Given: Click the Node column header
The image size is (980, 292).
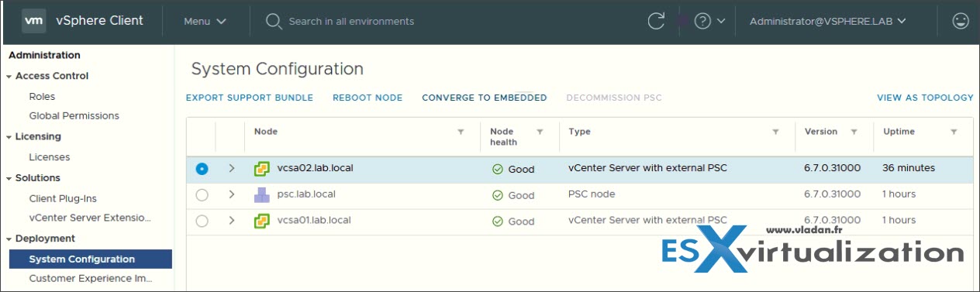Looking at the screenshot, I should click(266, 132).
